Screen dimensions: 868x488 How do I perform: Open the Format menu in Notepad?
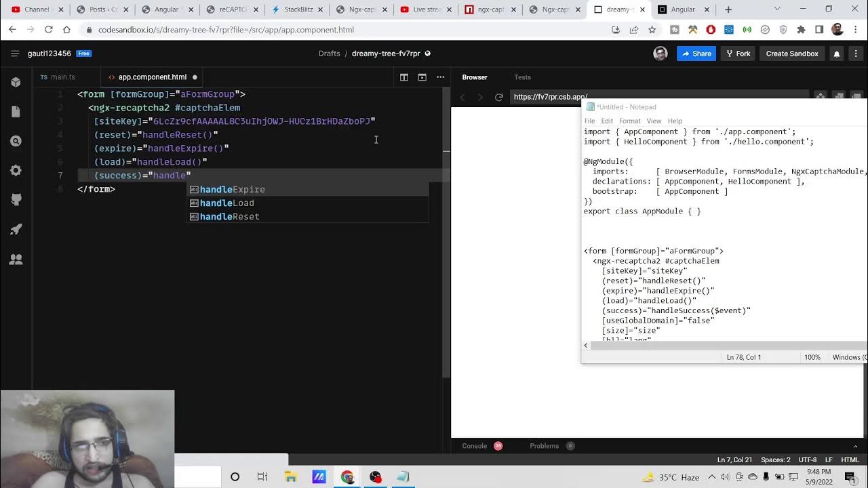click(x=629, y=121)
